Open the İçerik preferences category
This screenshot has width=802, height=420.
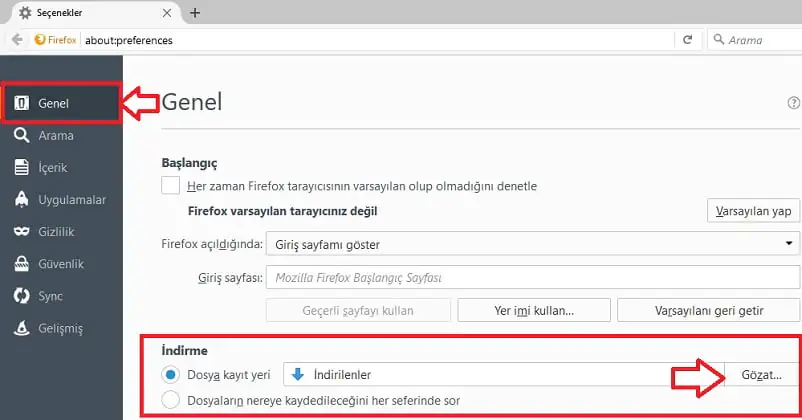(x=61, y=167)
